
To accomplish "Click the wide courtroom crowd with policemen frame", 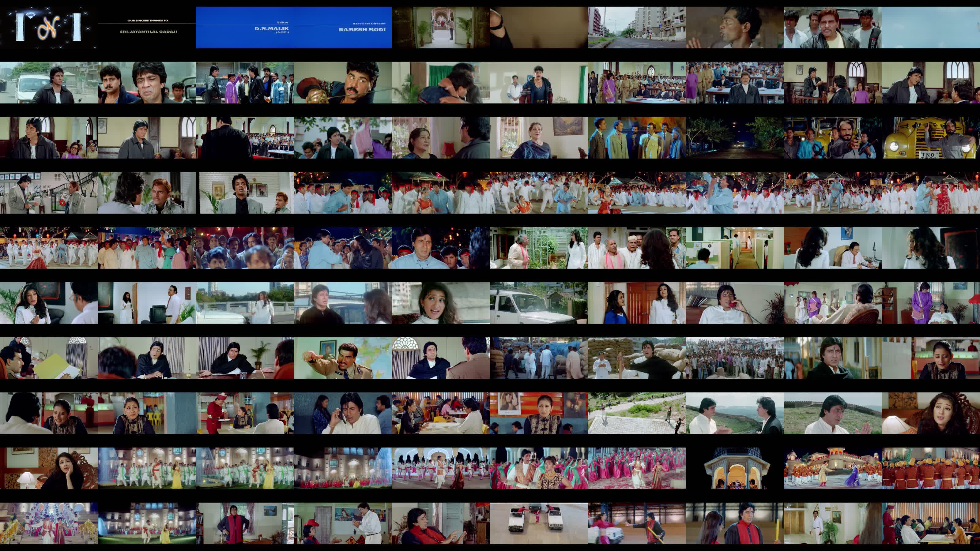I will [x=637, y=83].
